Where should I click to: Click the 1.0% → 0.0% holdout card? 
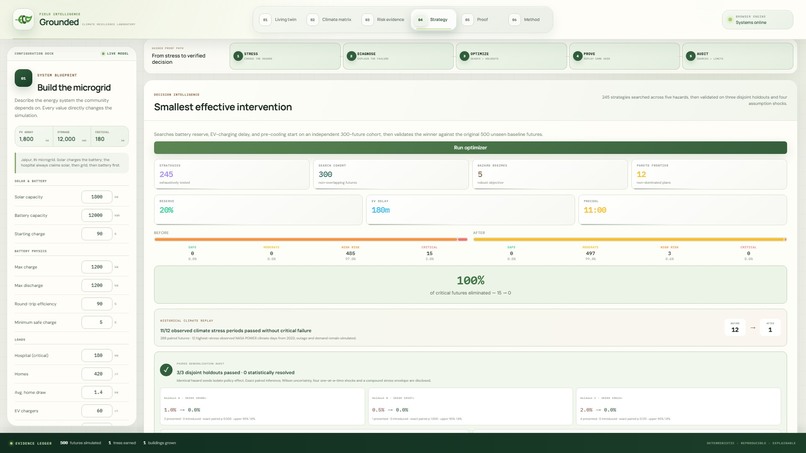coord(262,406)
